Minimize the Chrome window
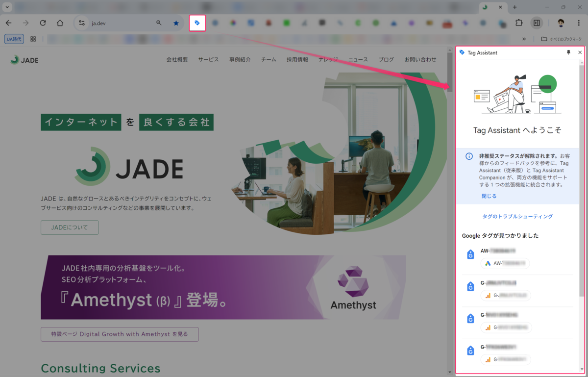The height and width of the screenshot is (377, 588). click(547, 7)
